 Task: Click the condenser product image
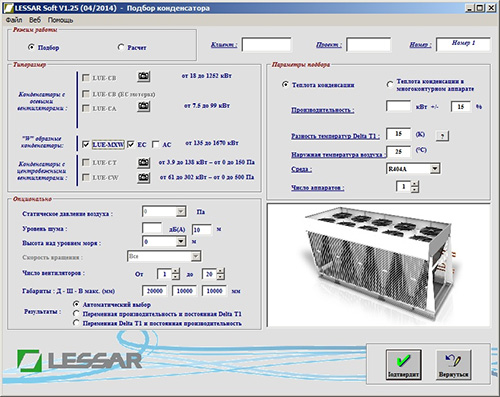[378, 265]
